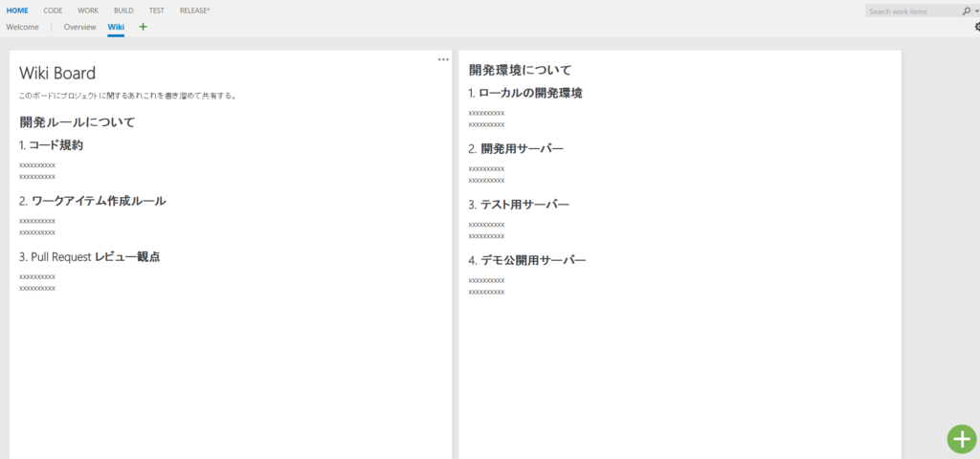The width and height of the screenshot is (980, 459).
Task: Open the CODE hub
Action: coord(53,11)
